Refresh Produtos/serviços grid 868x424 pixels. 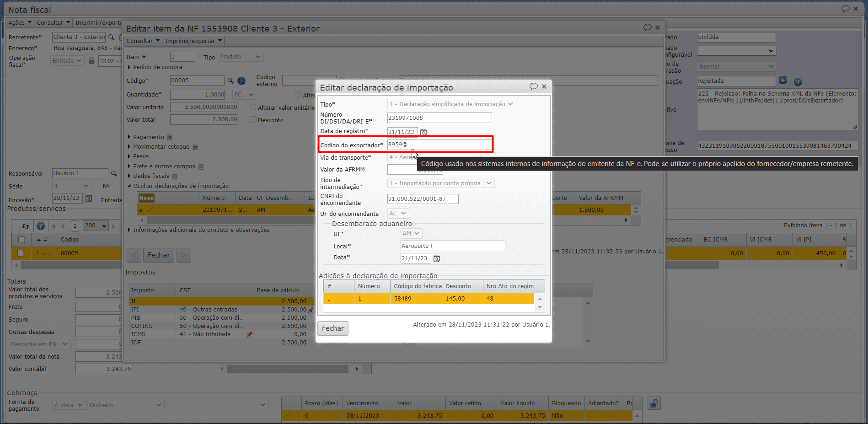(x=26, y=226)
